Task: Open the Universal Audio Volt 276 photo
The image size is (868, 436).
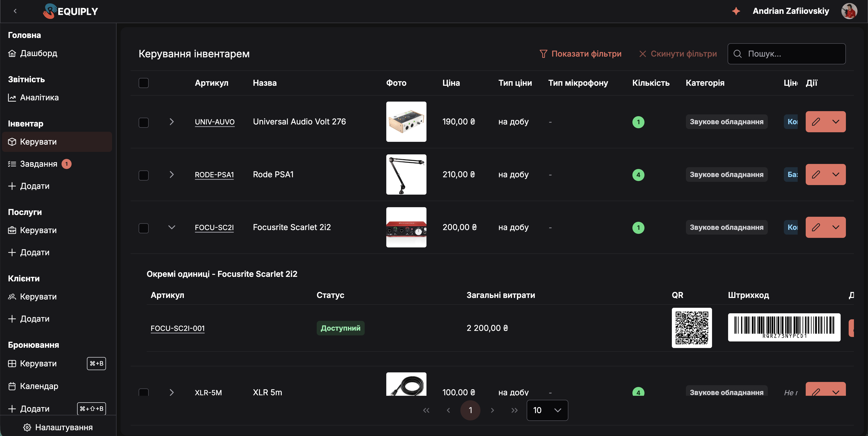Action: point(406,121)
